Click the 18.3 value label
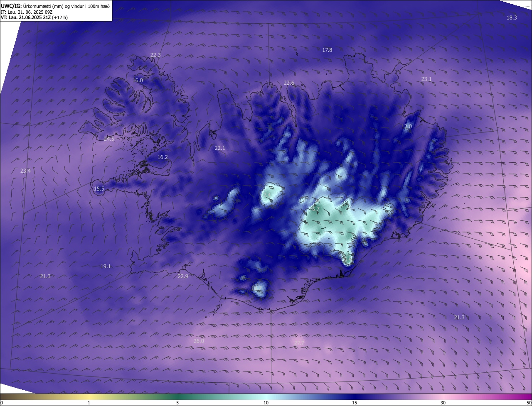Image resolution: width=532 pixels, height=406 pixels. [x=512, y=17]
